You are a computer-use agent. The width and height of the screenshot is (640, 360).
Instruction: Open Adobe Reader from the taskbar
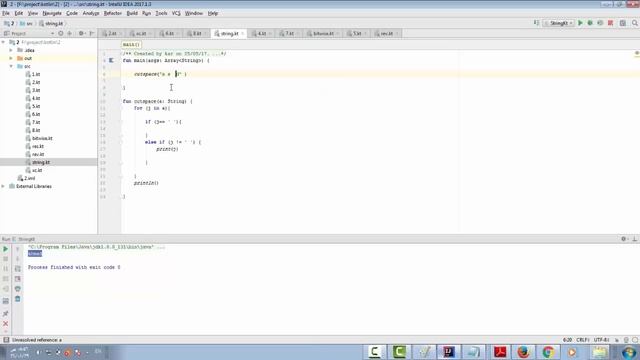click(x=499, y=352)
